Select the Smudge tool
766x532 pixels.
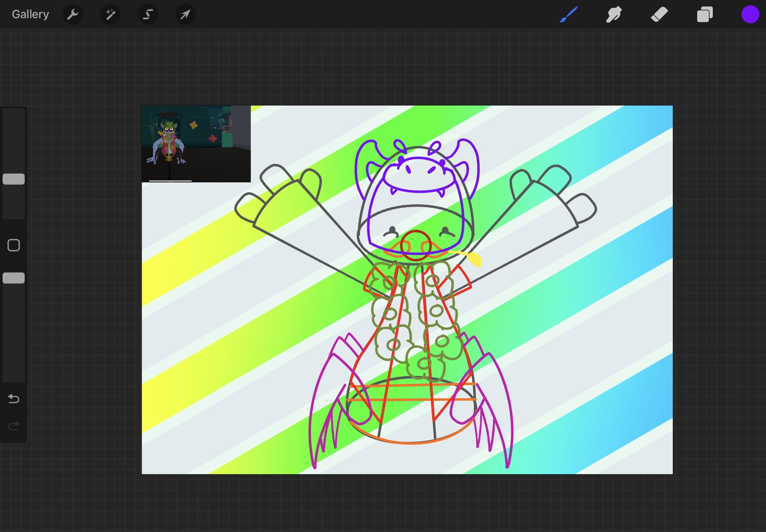click(x=614, y=14)
